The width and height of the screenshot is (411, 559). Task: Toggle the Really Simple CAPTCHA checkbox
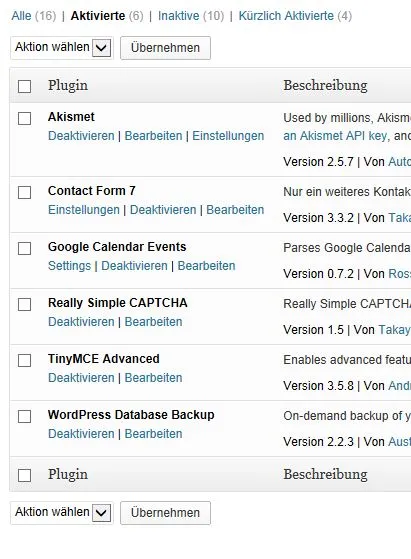(25, 304)
